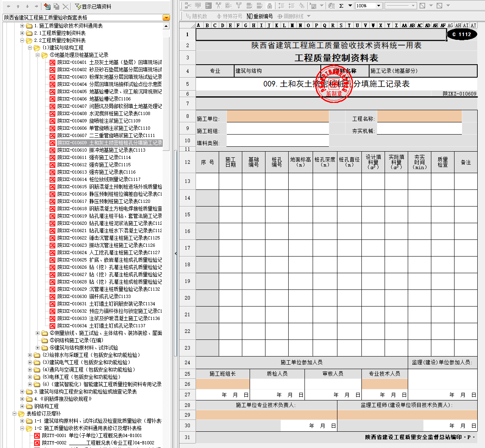Expand the (3)建筑电气工程 node

click(30, 362)
